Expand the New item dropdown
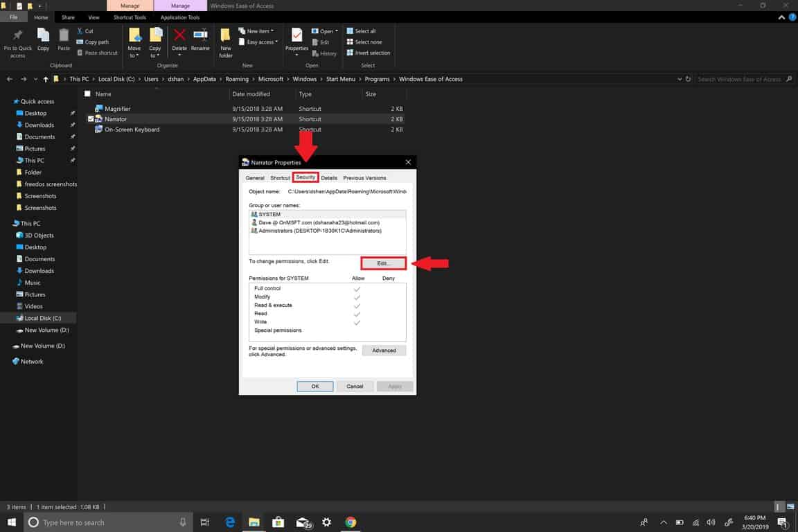 pyautogui.click(x=256, y=31)
